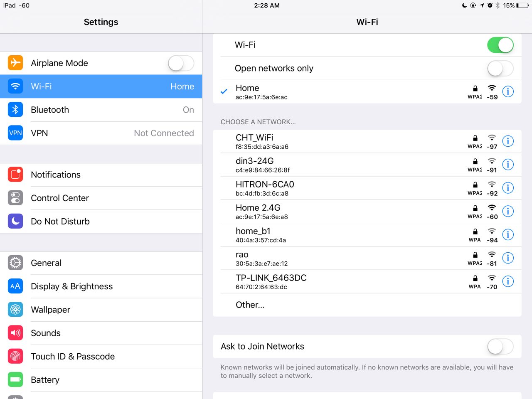Tap the WPA label on TP-LINK_6463DC row
The width and height of the screenshot is (532, 399).
click(475, 286)
